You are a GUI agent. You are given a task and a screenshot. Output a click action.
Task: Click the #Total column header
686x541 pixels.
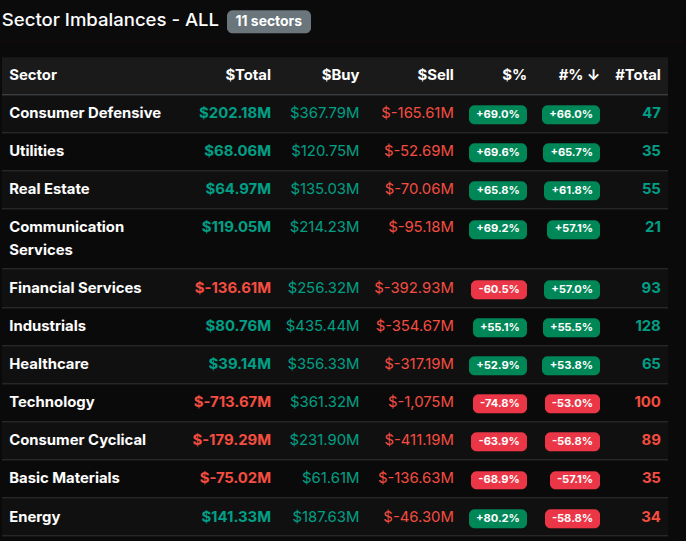(x=637, y=75)
